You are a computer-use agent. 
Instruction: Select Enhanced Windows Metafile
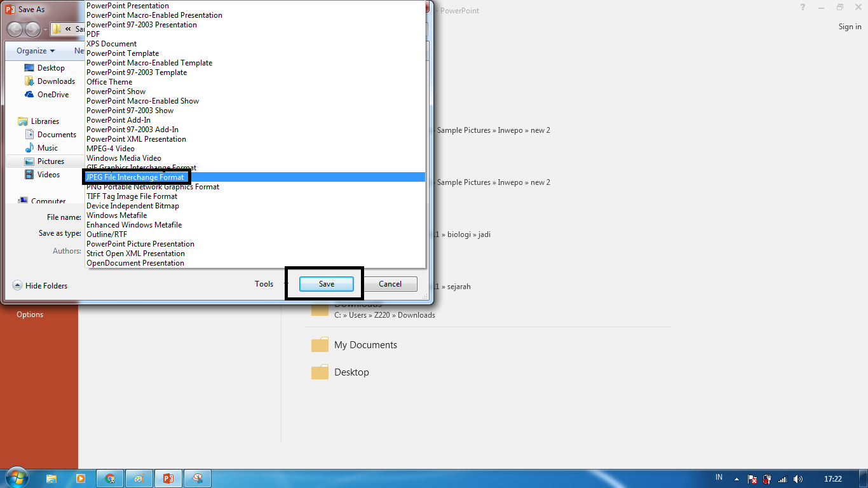click(255, 225)
